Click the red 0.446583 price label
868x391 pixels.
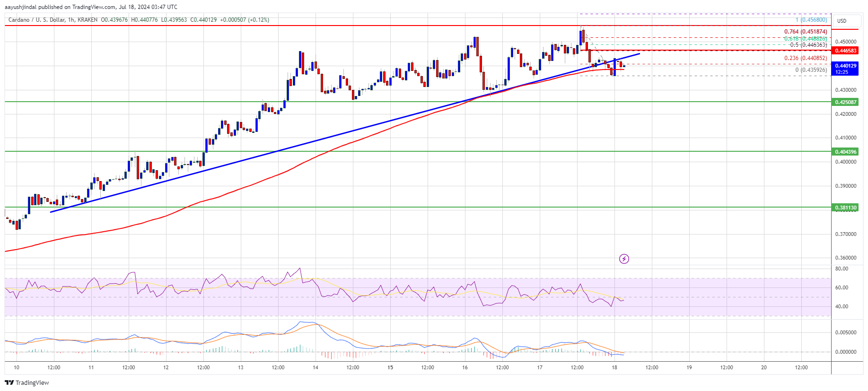tap(845, 51)
